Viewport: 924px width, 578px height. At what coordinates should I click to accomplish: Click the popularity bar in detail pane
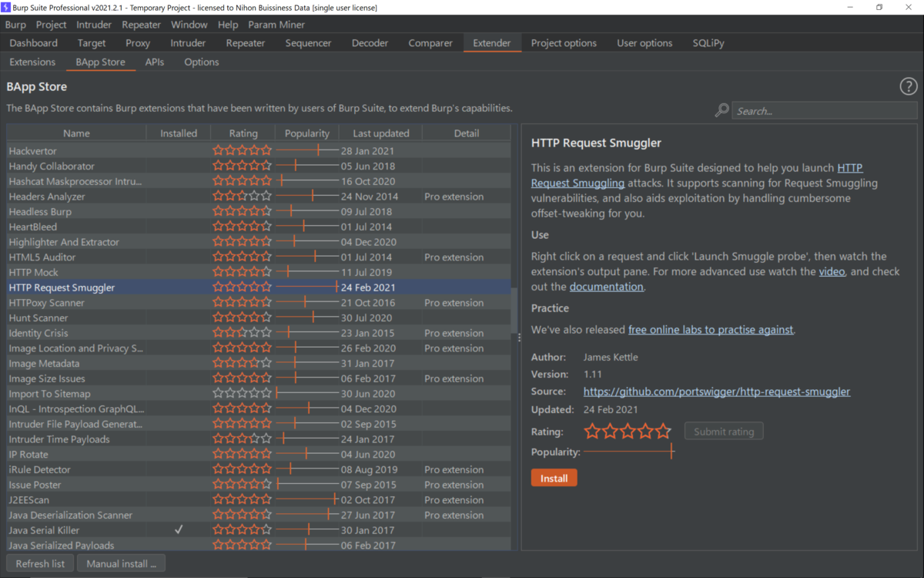pyautogui.click(x=628, y=452)
